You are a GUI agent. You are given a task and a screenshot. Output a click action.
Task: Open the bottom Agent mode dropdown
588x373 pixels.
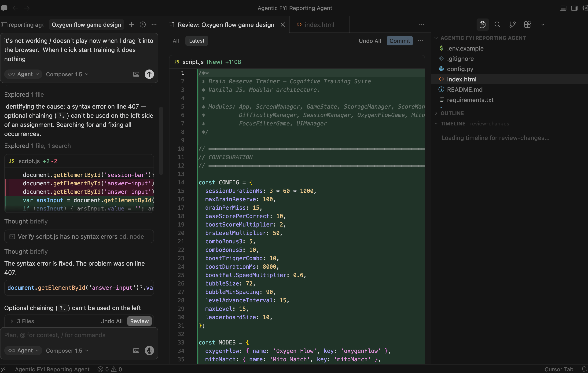point(23,351)
